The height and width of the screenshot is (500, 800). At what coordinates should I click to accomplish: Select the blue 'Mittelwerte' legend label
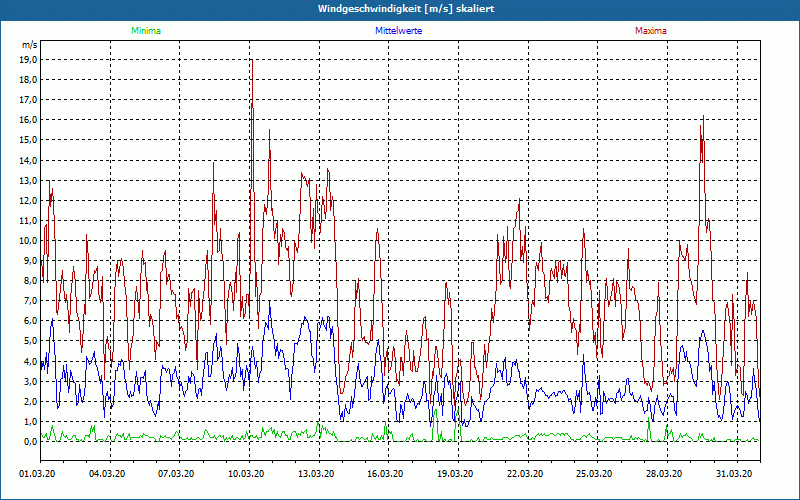click(x=398, y=31)
